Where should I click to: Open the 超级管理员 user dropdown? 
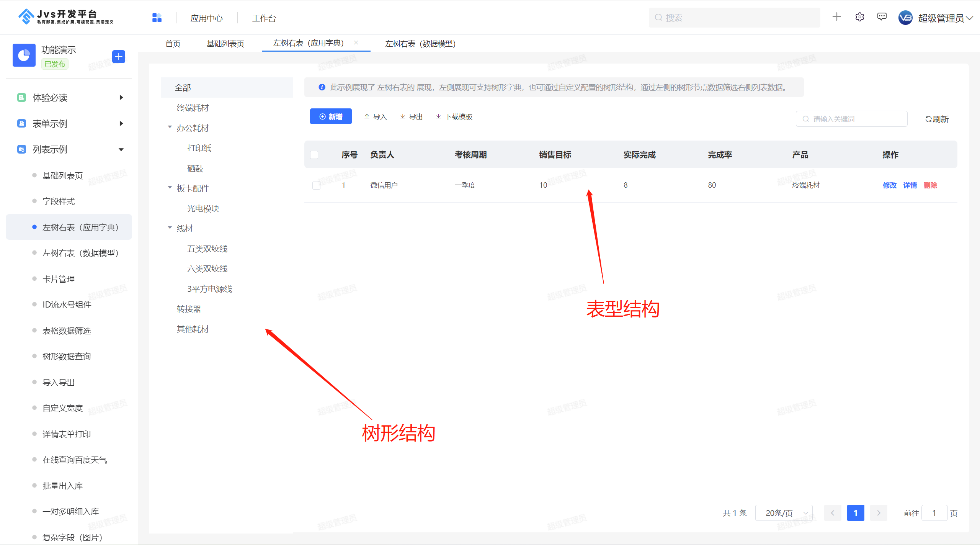click(x=946, y=18)
